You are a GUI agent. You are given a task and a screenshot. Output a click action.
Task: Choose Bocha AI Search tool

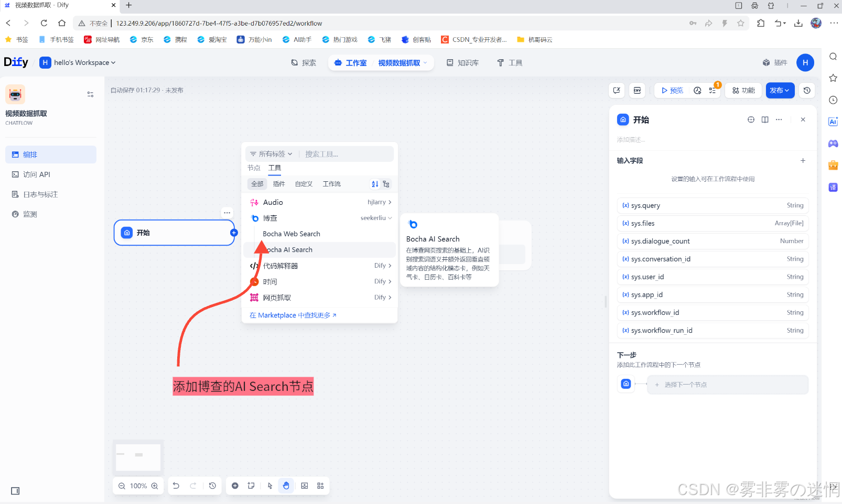(x=320, y=250)
